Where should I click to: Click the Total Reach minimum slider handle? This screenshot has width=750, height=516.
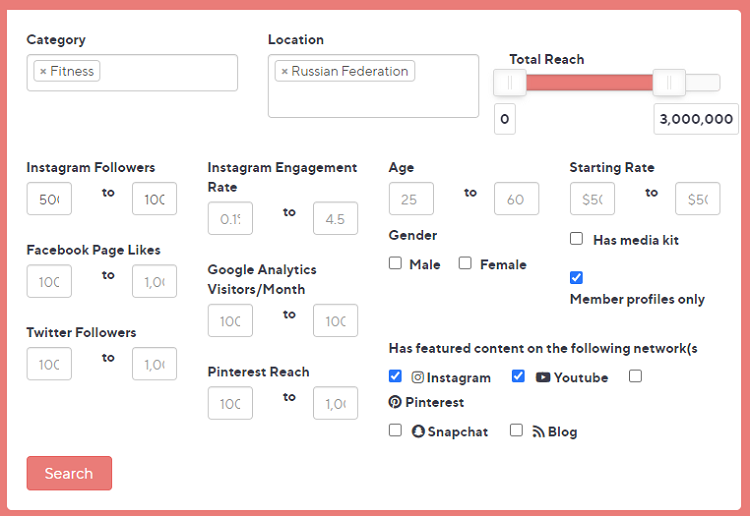point(510,83)
